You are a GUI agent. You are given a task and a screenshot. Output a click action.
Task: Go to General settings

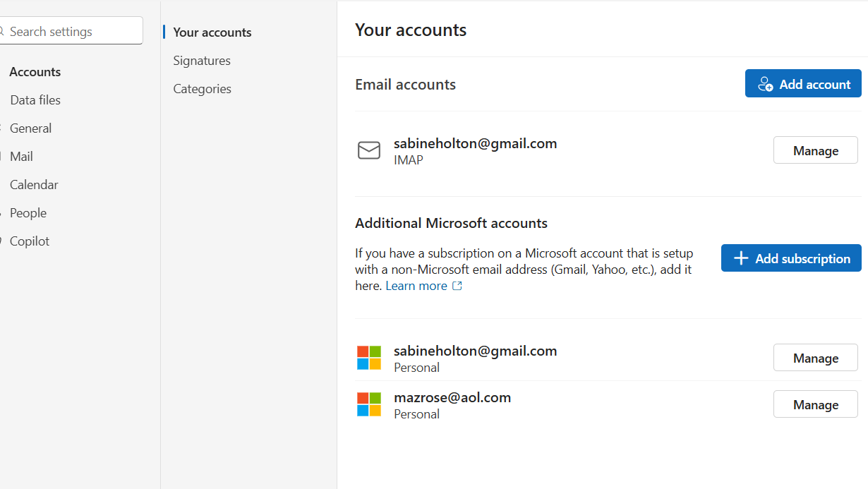tap(30, 128)
